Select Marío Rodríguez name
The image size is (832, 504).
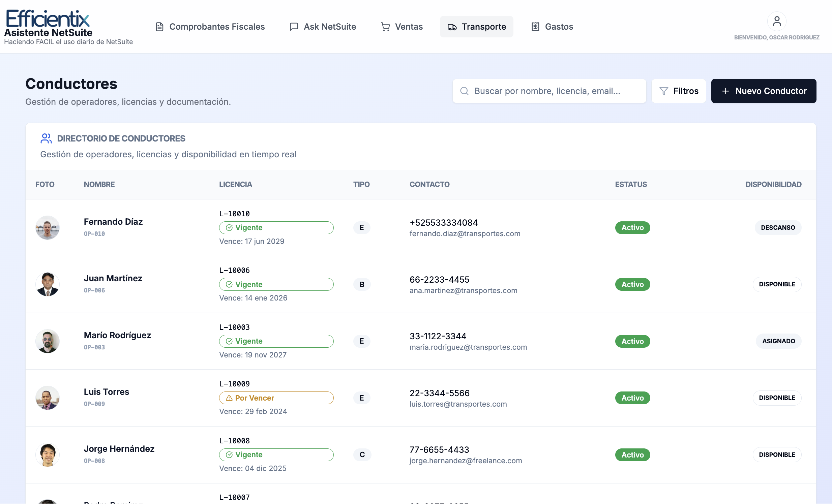point(117,335)
